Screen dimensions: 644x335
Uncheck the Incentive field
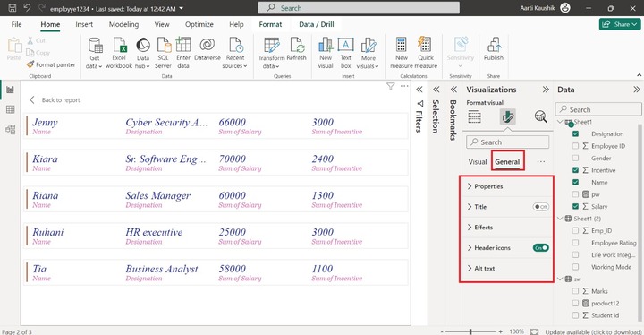coord(575,170)
